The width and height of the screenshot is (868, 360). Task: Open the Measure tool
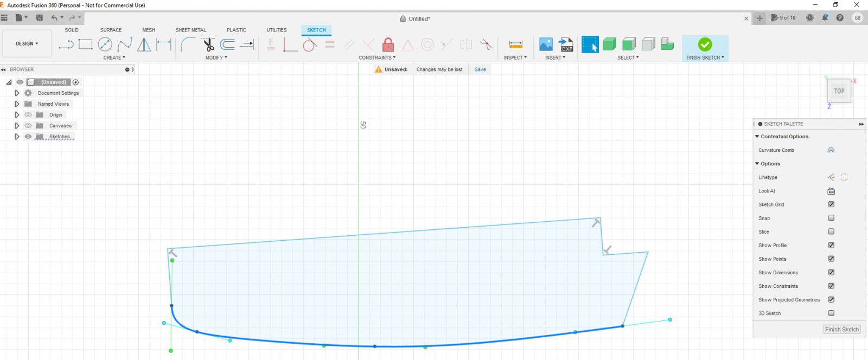(x=516, y=44)
